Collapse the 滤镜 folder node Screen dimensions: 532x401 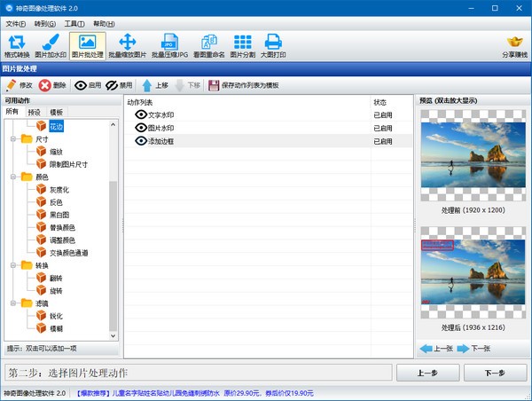coord(11,303)
